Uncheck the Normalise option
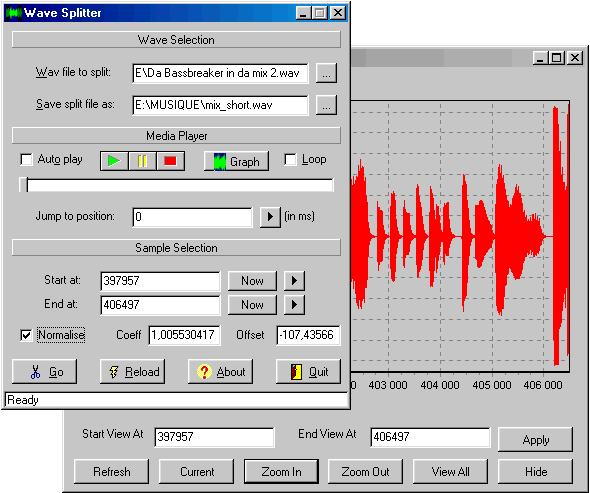The width and height of the screenshot is (590, 493). point(26,335)
